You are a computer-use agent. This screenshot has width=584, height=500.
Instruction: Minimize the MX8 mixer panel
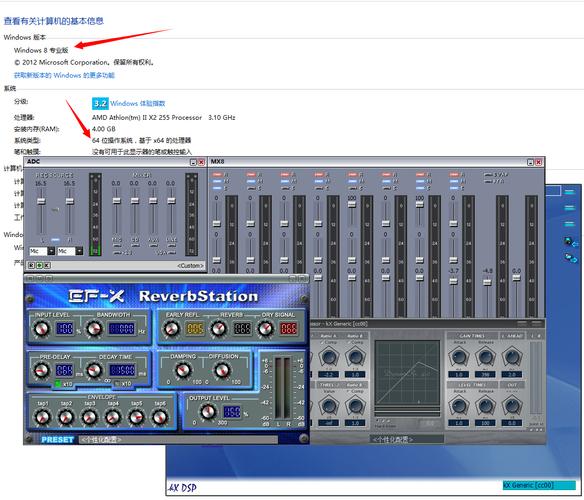pyautogui.click(x=530, y=162)
